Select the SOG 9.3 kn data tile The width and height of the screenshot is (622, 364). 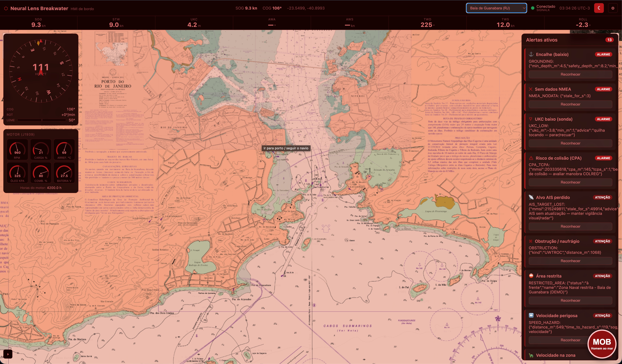tap(38, 23)
